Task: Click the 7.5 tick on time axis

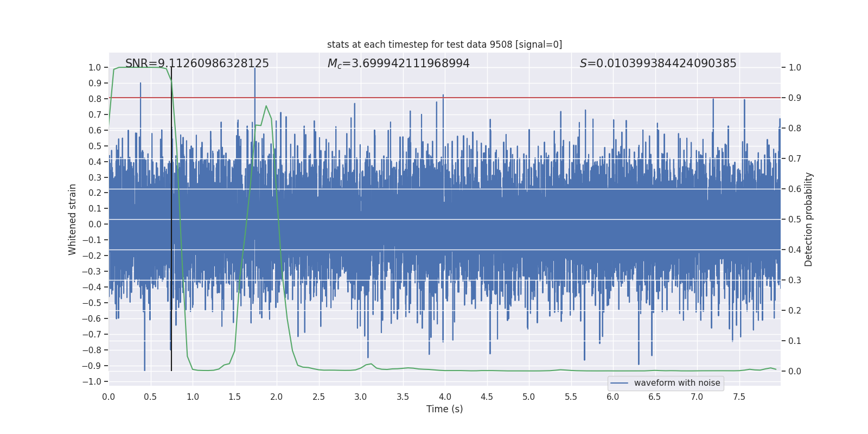Action: (x=739, y=397)
